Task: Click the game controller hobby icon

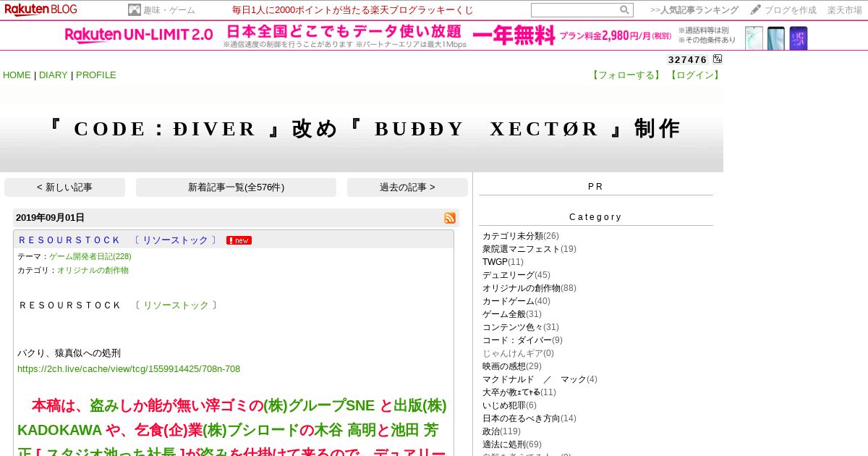Action: coord(135,10)
